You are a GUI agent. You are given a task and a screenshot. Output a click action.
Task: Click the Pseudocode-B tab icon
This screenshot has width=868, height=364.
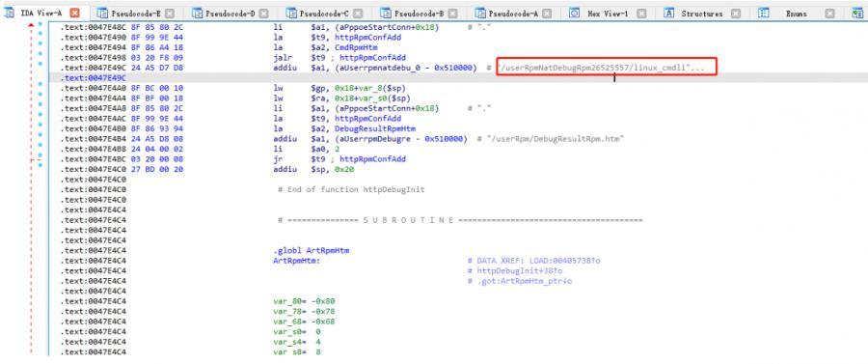pos(385,13)
